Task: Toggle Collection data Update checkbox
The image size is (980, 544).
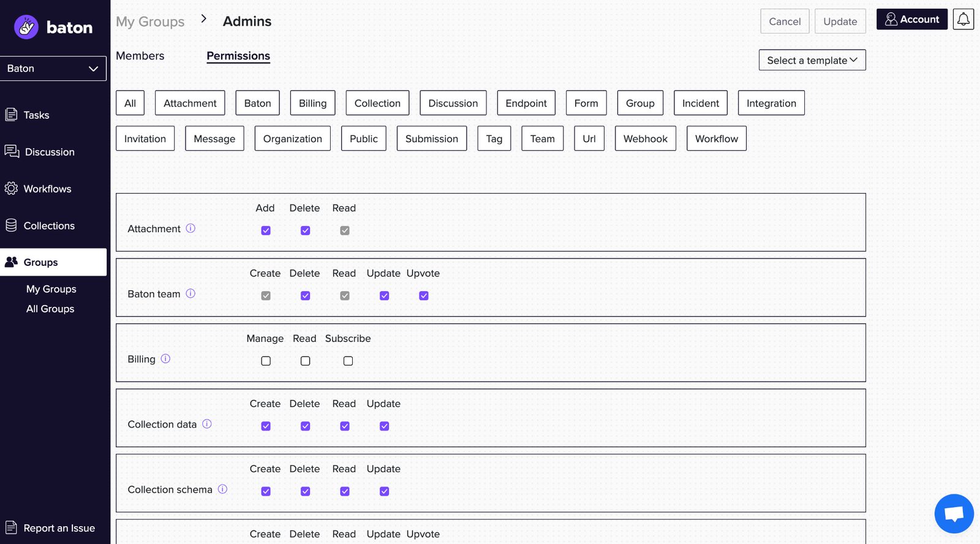Action: point(384,426)
